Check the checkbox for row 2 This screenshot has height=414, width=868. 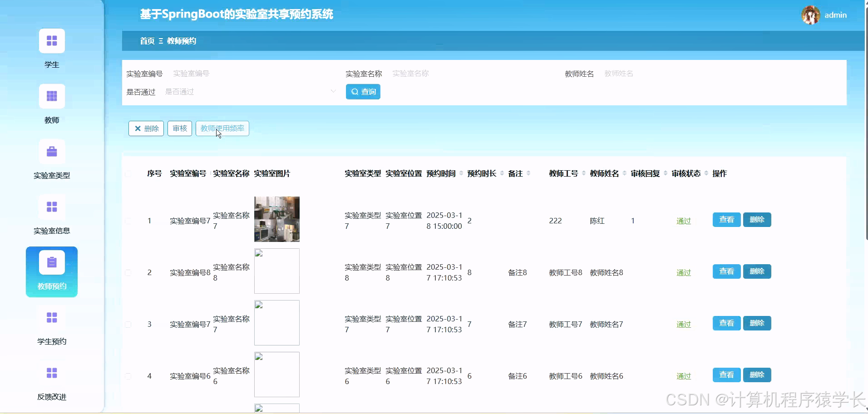(x=129, y=273)
